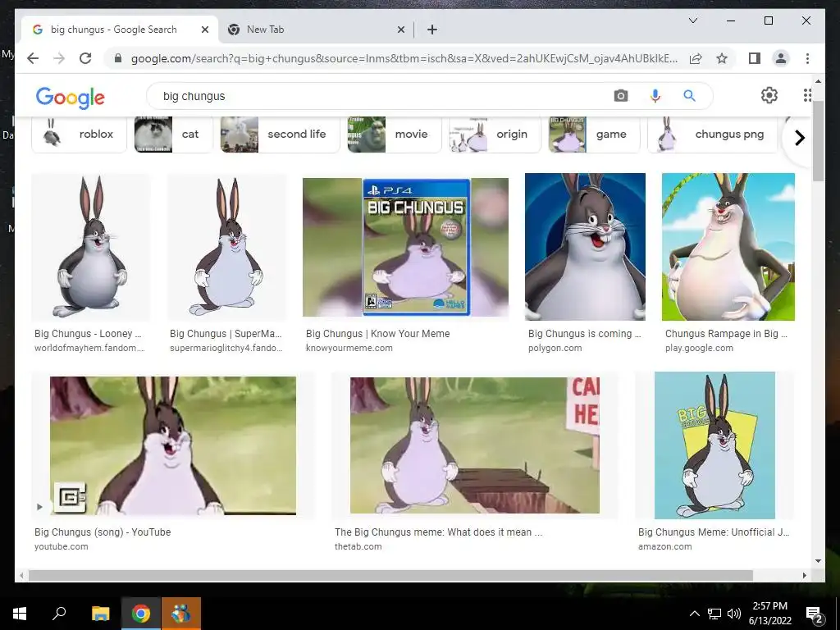Viewport: 840px width, 630px height.
Task: Open the worldofmayhem fandom Big Chungus image
Action: (x=90, y=247)
